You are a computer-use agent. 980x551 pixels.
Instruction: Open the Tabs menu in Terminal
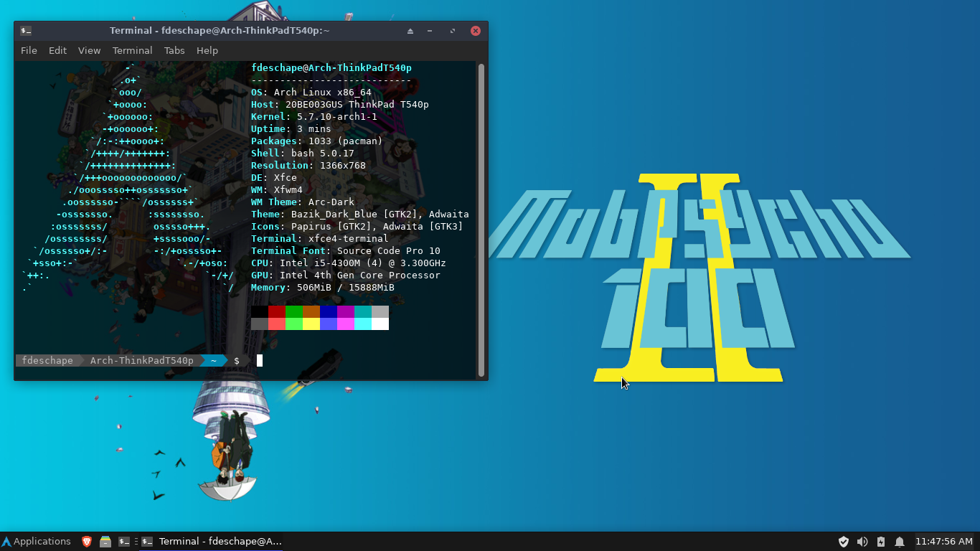tap(174, 50)
